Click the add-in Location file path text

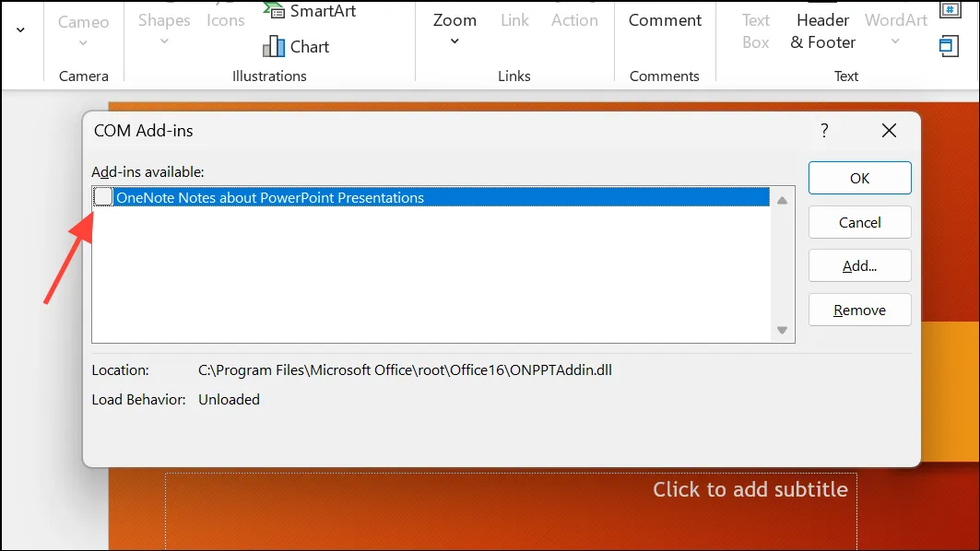tap(405, 369)
